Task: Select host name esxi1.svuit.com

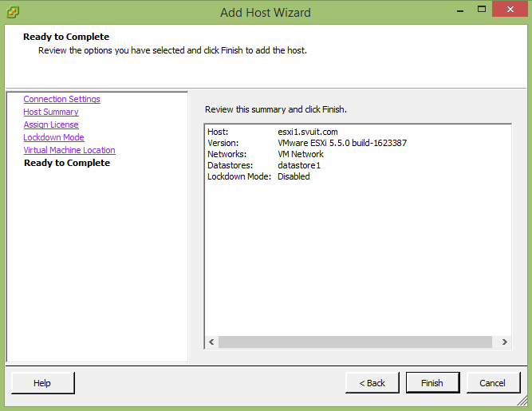Action: click(308, 132)
